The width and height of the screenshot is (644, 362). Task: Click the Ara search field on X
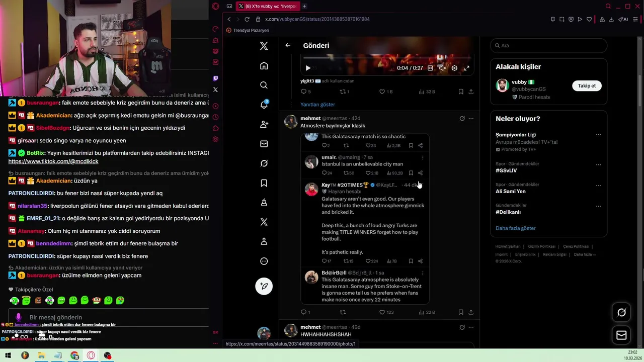[548, 45]
